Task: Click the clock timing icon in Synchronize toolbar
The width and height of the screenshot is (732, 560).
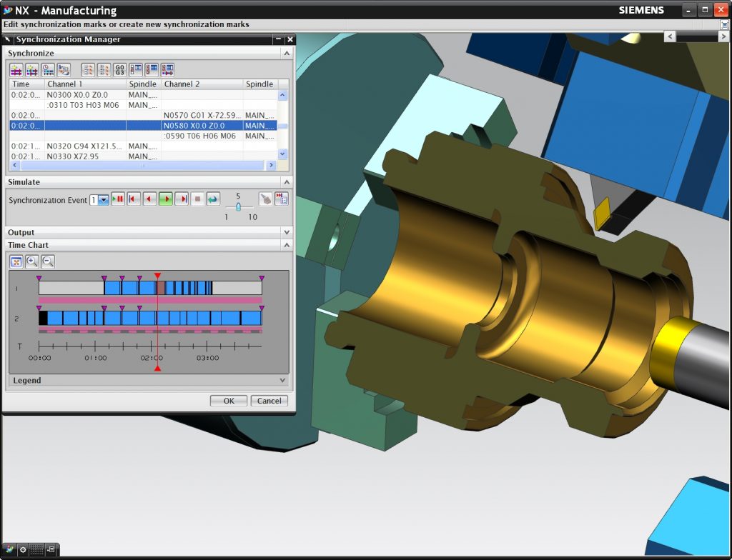Action: (48, 69)
